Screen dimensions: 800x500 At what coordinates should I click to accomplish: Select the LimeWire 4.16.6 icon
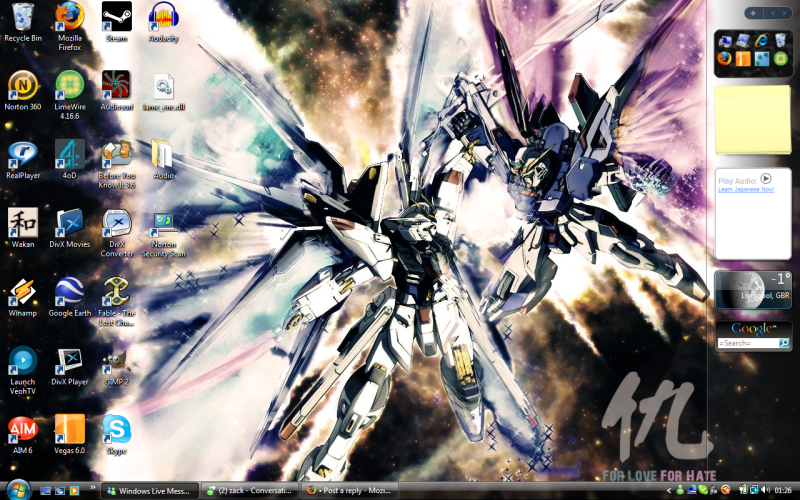point(69,95)
